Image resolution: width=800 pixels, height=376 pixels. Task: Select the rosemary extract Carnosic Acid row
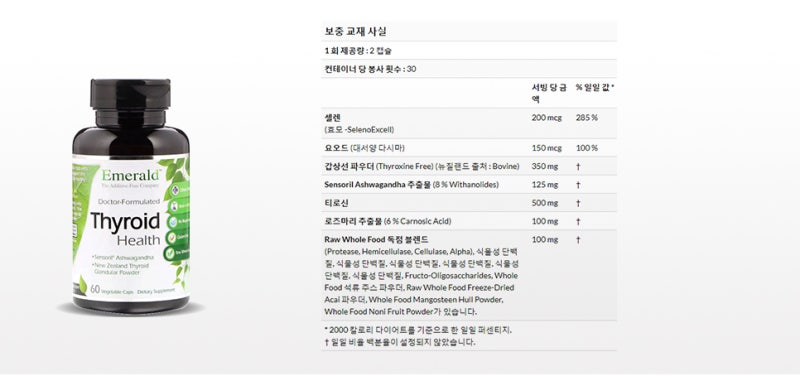pyautogui.click(x=469, y=221)
